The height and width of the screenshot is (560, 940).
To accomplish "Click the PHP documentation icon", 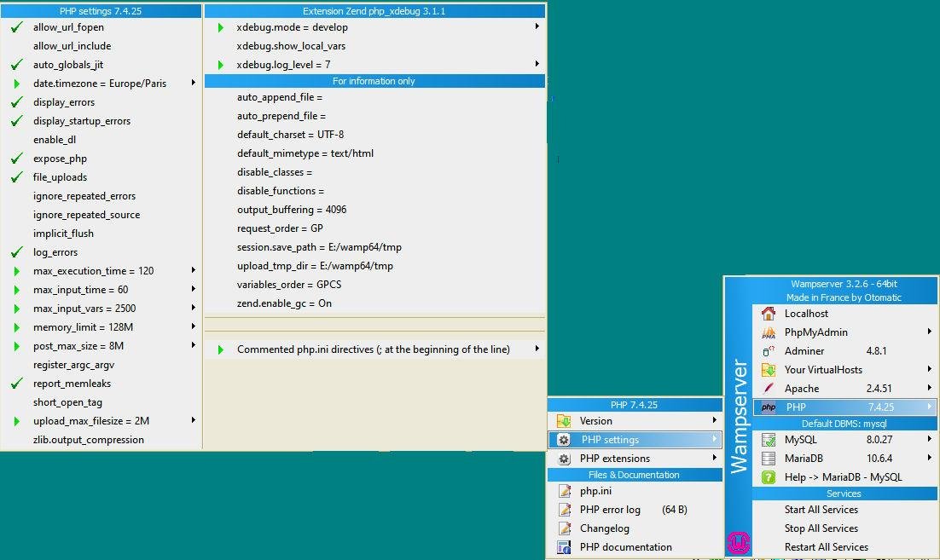I will pyautogui.click(x=564, y=547).
